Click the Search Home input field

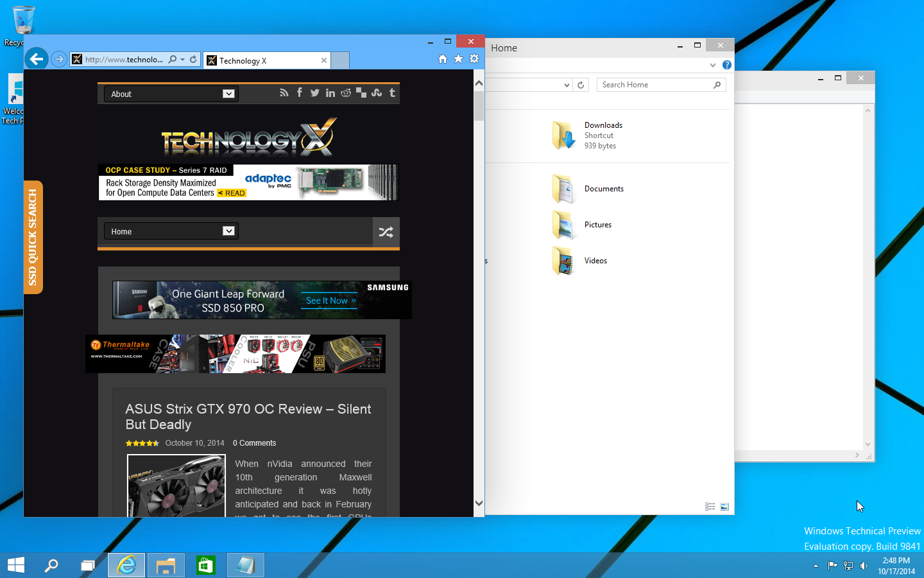pos(654,85)
